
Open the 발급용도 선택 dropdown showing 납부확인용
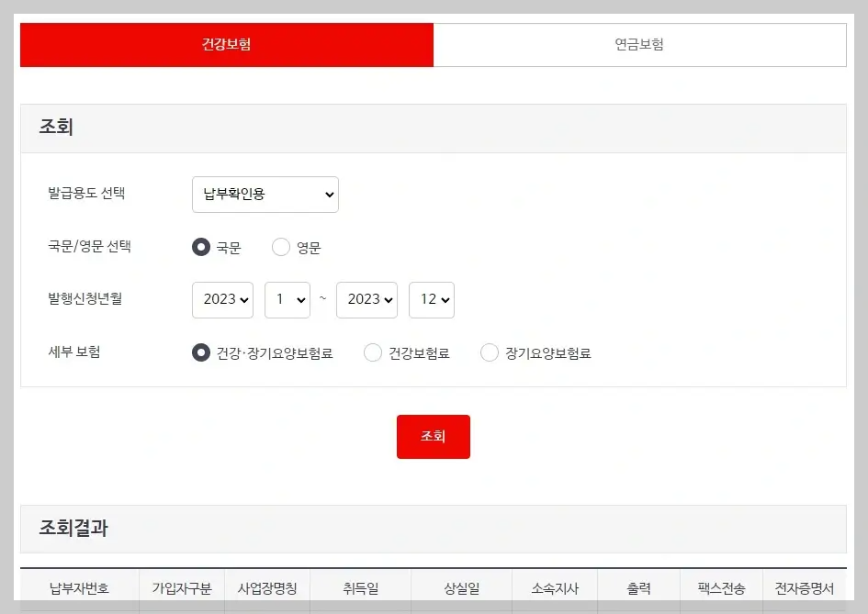point(265,194)
